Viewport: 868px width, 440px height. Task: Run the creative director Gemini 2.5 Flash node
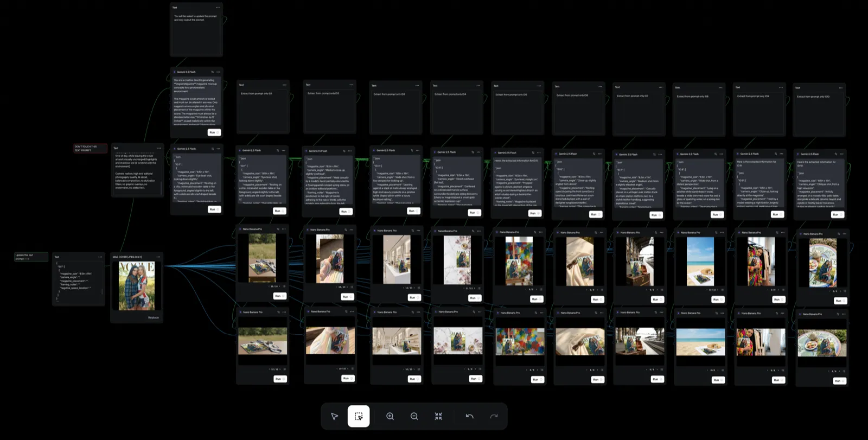214,132
